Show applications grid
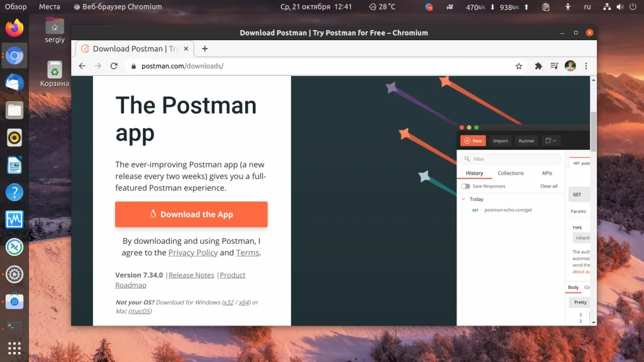The image size is (644, 362). click(14, 348)
